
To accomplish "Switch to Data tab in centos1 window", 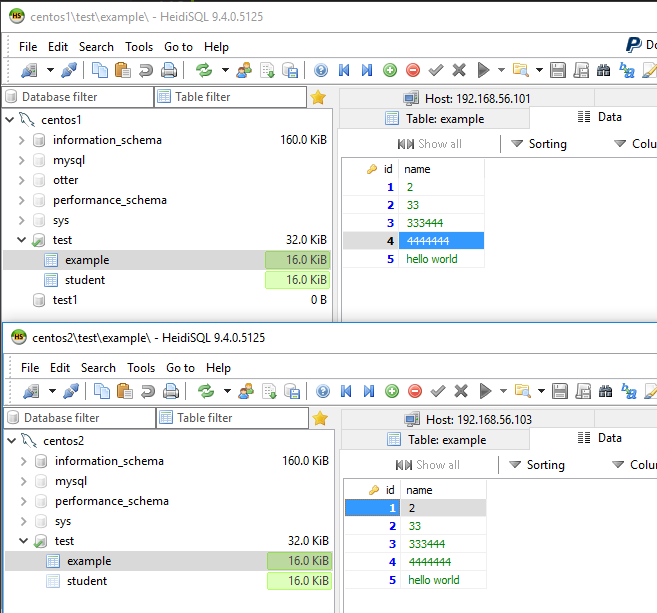I will coord(600,117).
